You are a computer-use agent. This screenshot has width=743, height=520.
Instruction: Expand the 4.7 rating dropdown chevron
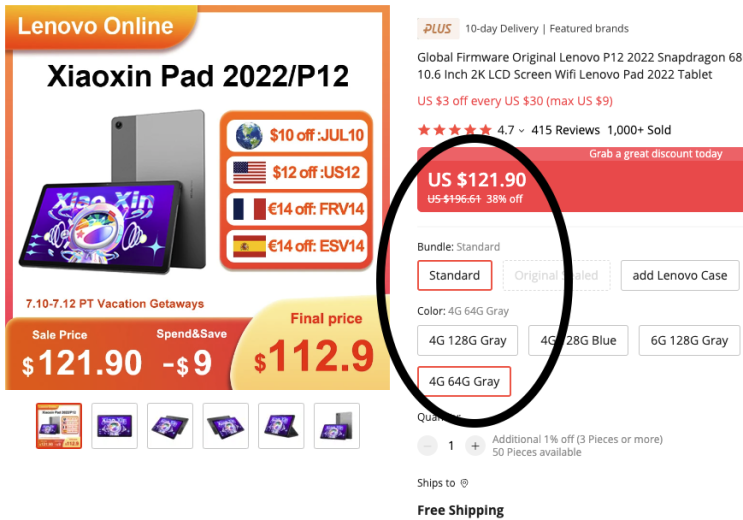coord(521,130)
